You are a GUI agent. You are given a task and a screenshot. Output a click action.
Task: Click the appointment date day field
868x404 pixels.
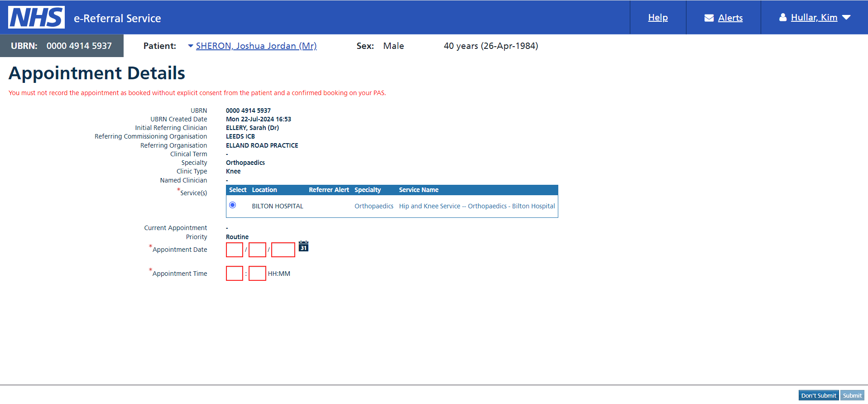(x=235, y=250)
